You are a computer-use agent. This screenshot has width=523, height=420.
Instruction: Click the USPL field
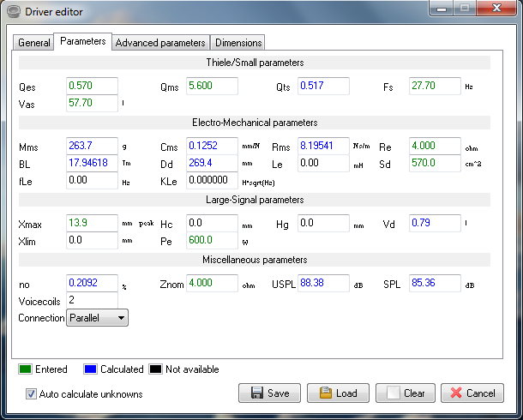323,283
